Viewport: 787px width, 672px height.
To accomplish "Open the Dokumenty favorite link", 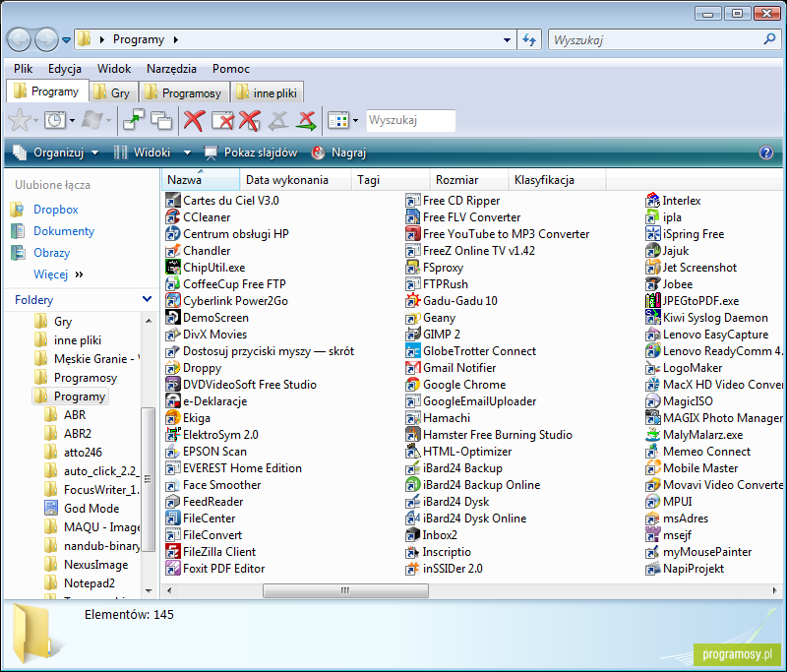I will point(64,231).
